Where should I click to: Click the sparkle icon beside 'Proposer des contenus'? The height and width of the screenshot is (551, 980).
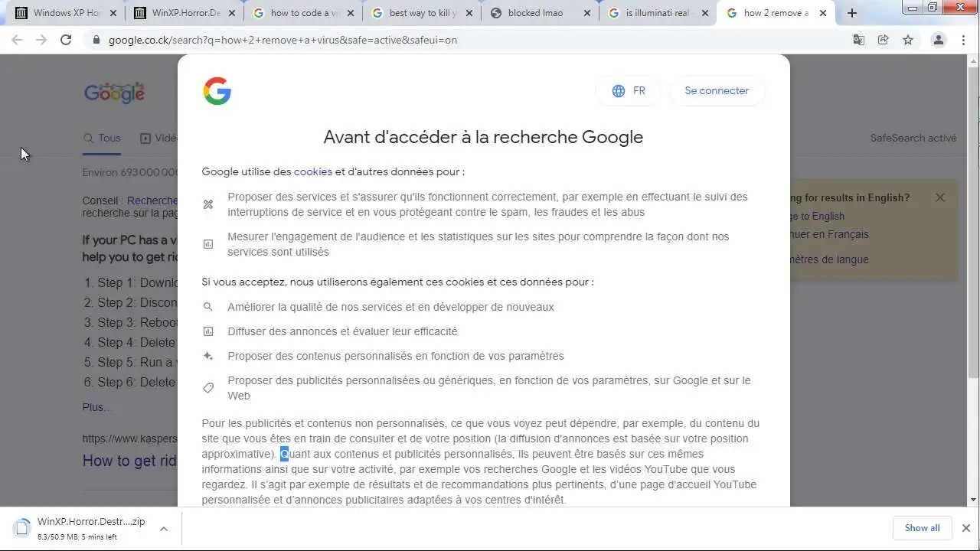pyautogui.click(x=208, y=356)
